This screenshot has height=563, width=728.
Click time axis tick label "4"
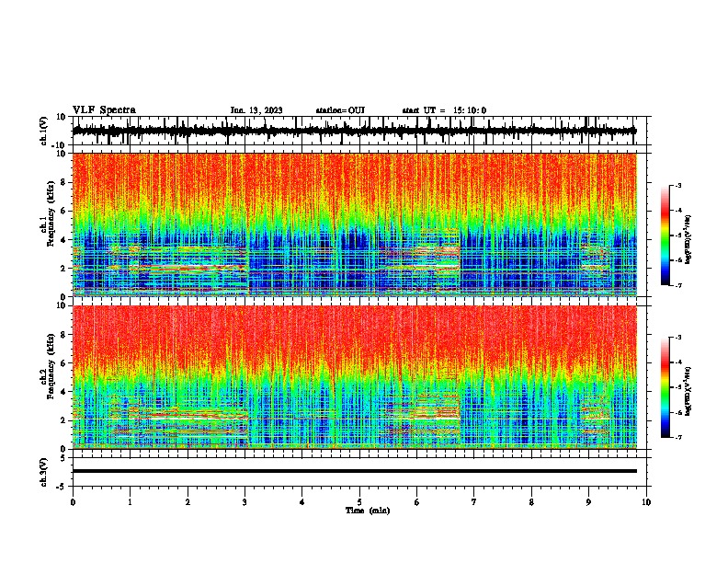(301, 502)
